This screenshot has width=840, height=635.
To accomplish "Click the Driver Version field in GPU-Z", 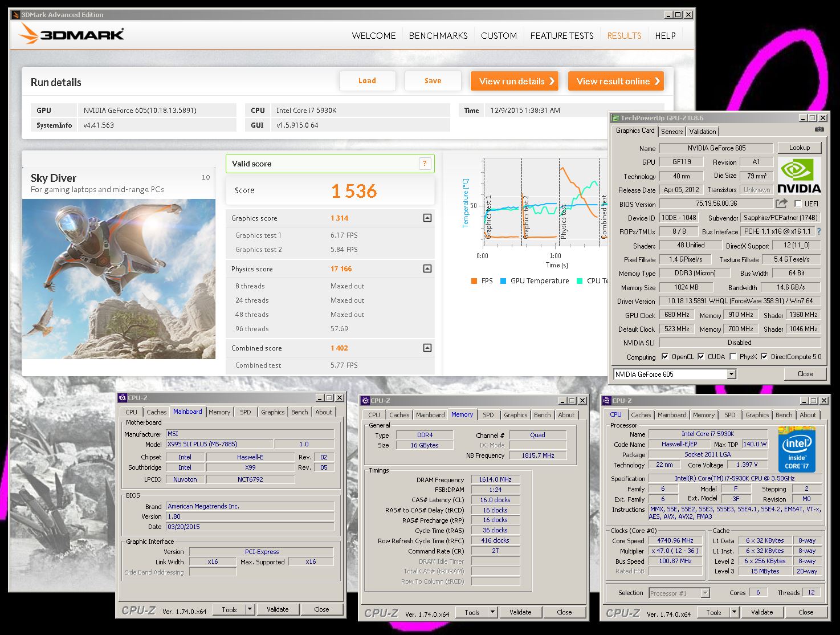I will click(x=740, y=301).
